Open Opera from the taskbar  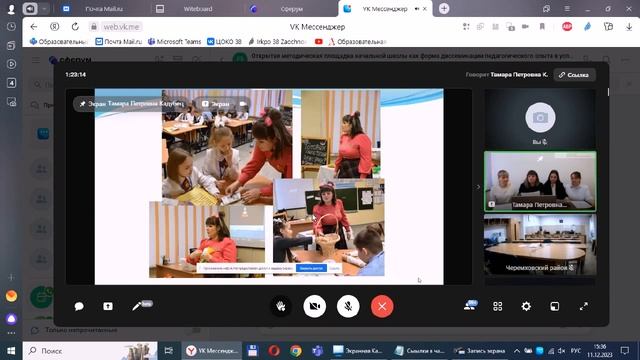pos(274,351)
